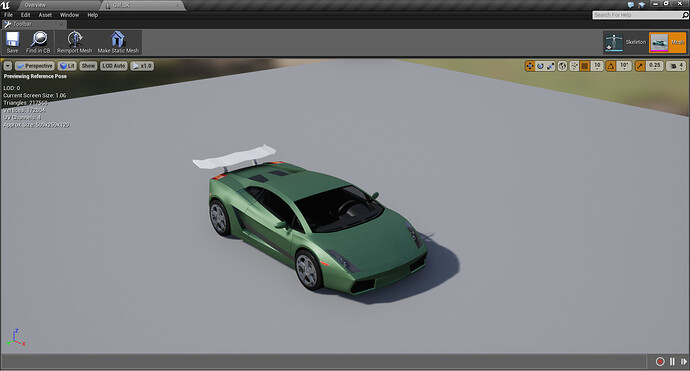
Task: Click 'LOD: 0' stat text
Action: 11,88
